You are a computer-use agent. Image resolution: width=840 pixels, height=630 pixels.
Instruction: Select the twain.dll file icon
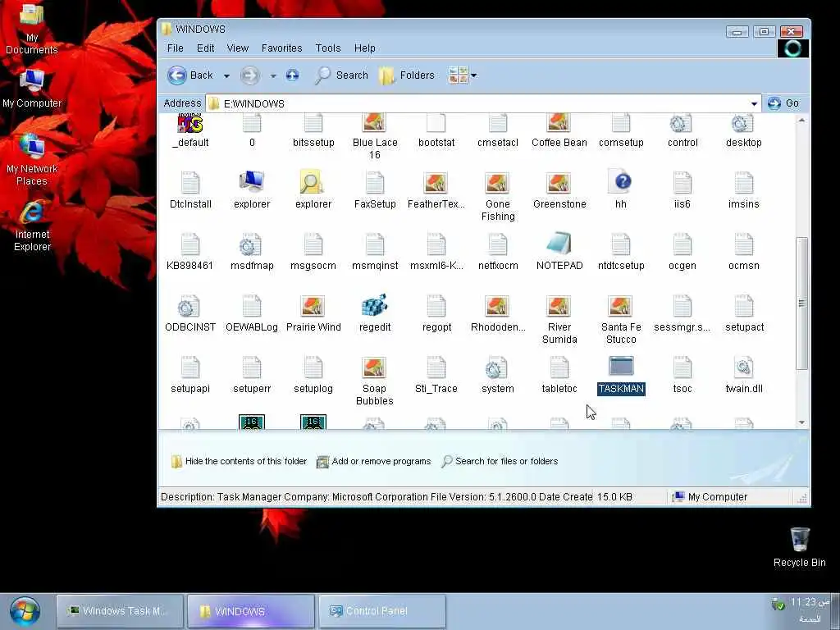[743, 367]
